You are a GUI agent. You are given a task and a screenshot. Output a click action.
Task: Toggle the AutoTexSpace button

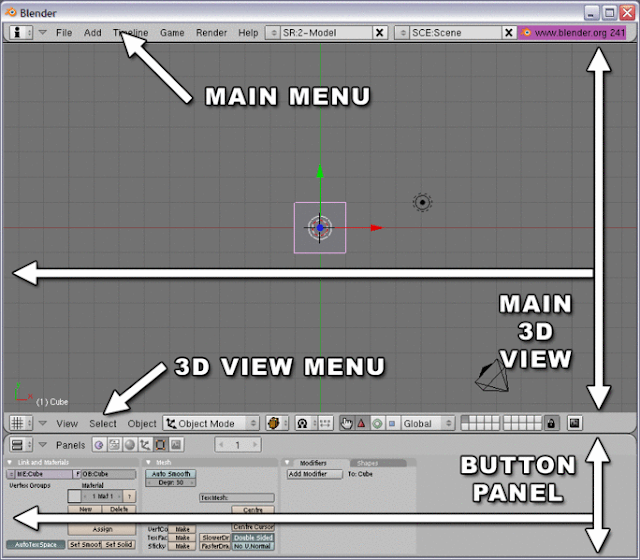pyautogui.click(x=36, y=544)
